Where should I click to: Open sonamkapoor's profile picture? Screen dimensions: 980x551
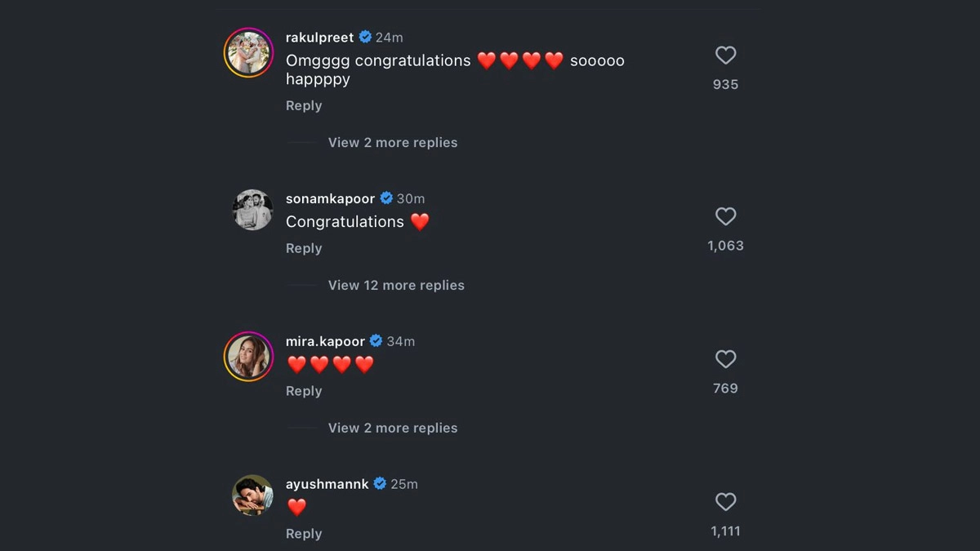coord(252,210)
